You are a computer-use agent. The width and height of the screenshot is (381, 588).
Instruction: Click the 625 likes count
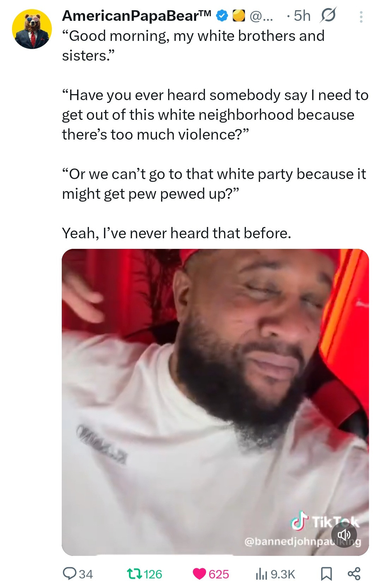219,574
